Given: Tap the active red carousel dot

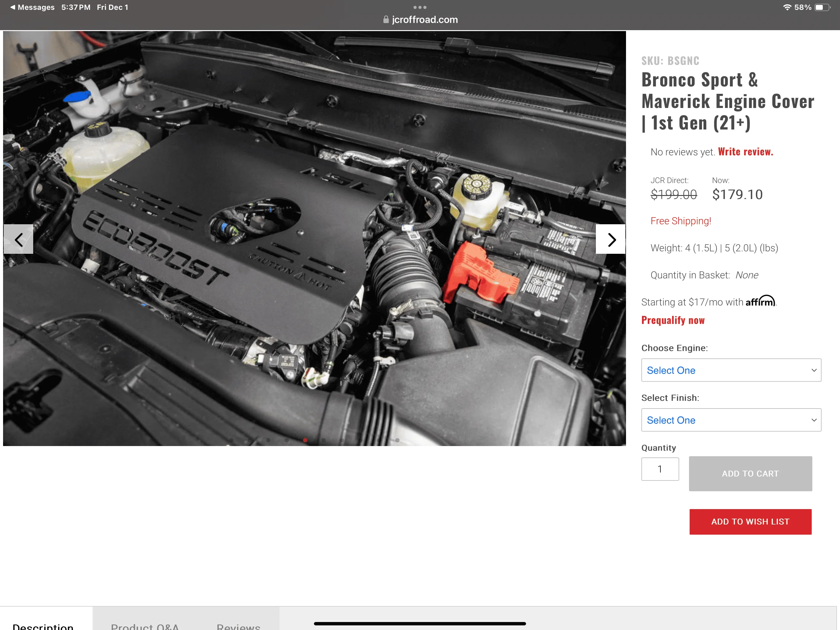Looking at the screenshot, I should click(305, 440).
